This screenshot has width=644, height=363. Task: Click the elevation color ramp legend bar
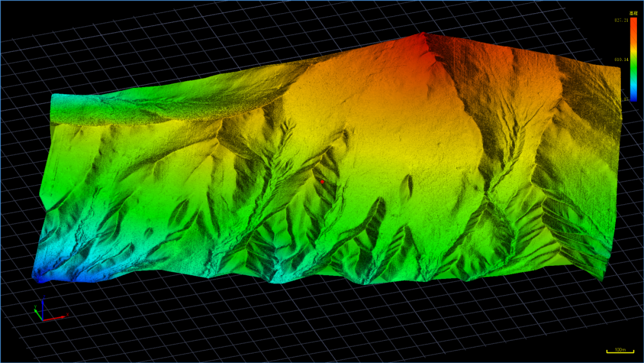point(633,59)
